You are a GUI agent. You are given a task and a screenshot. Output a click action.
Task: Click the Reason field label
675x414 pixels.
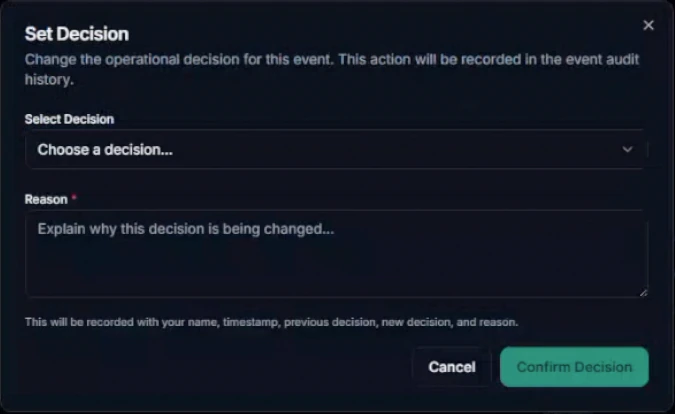click(46, 200)
